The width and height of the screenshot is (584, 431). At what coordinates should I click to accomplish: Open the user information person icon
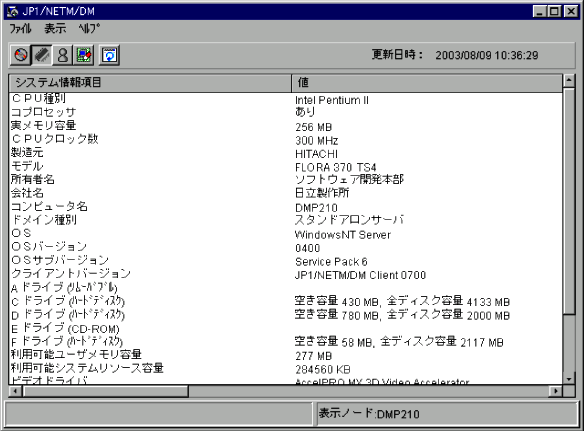pos(63,56)
